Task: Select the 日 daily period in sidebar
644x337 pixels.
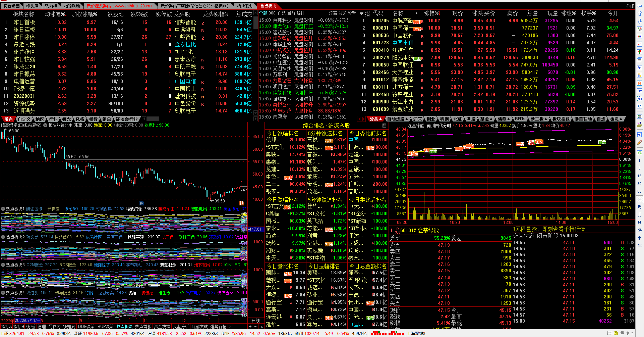Action: pyautogui.click(x=640, y=200)
